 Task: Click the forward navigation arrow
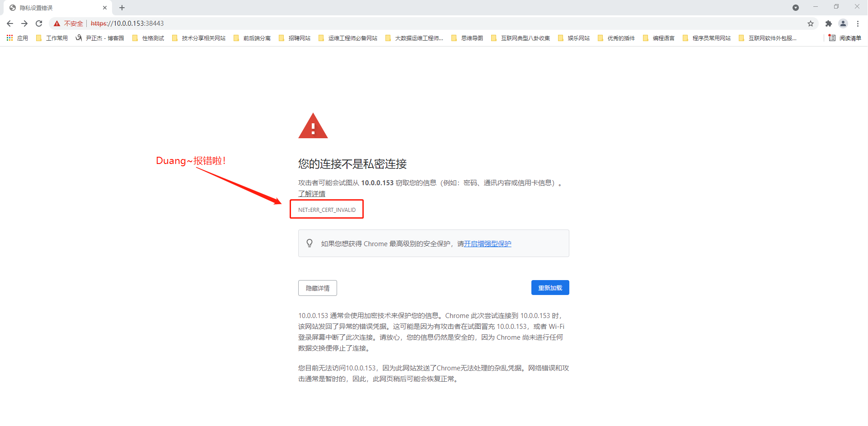click(24, 23)
